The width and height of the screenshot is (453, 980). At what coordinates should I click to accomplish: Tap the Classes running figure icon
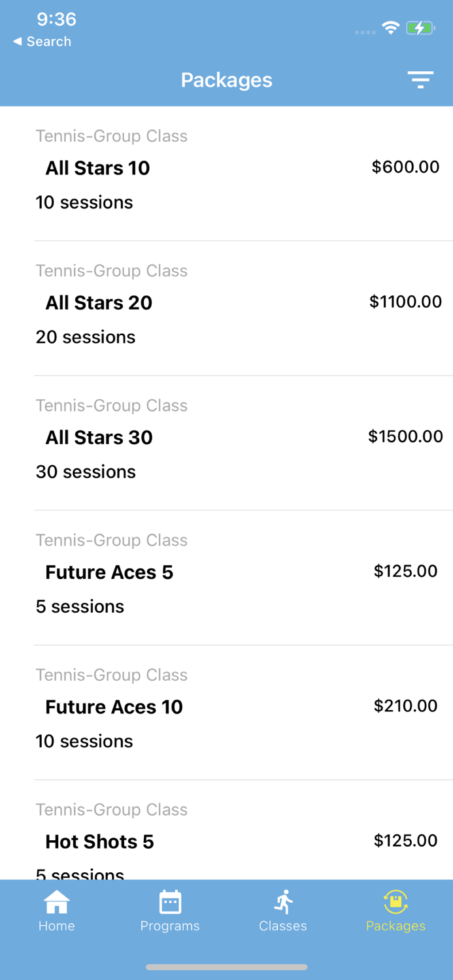point(283,902)
